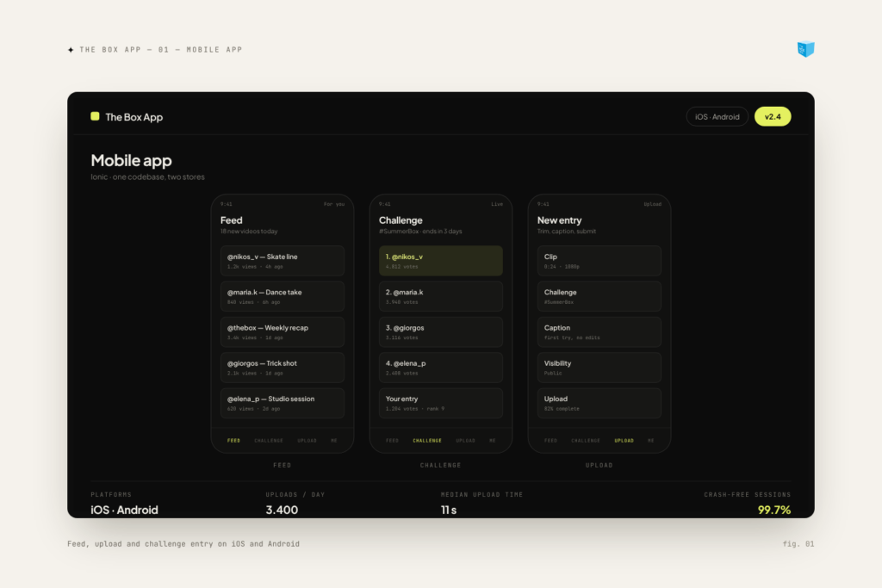Edit the Caption row in New entry
The width and height of the screenshot is (882, 588).
[x=599, y=331]
